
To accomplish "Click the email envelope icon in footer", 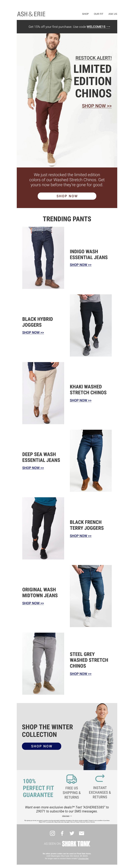I will pos(81,833).
